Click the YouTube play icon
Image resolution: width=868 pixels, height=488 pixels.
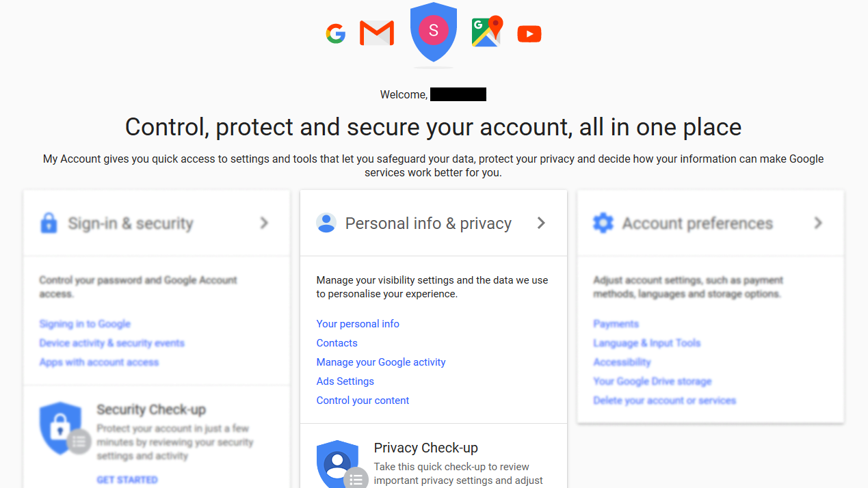(529, 33)
